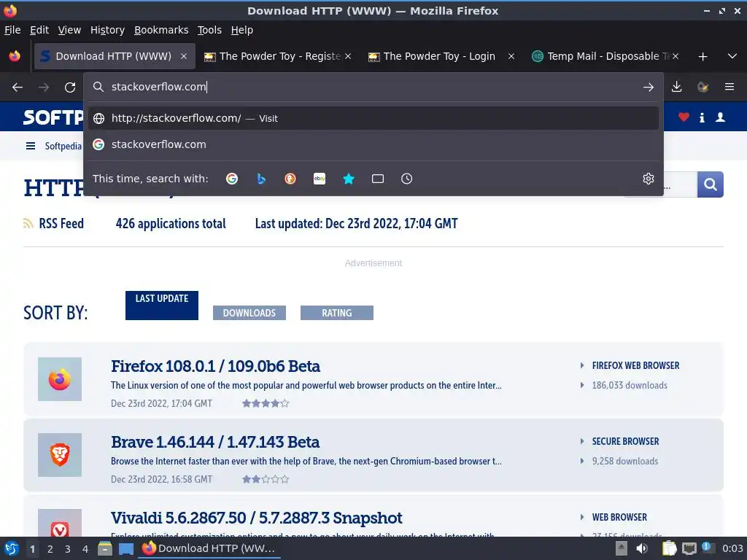Click the SECURE BROWSER category link
Image resolution: width=747 pixels, height=560 pixels.
click(625, 441)
